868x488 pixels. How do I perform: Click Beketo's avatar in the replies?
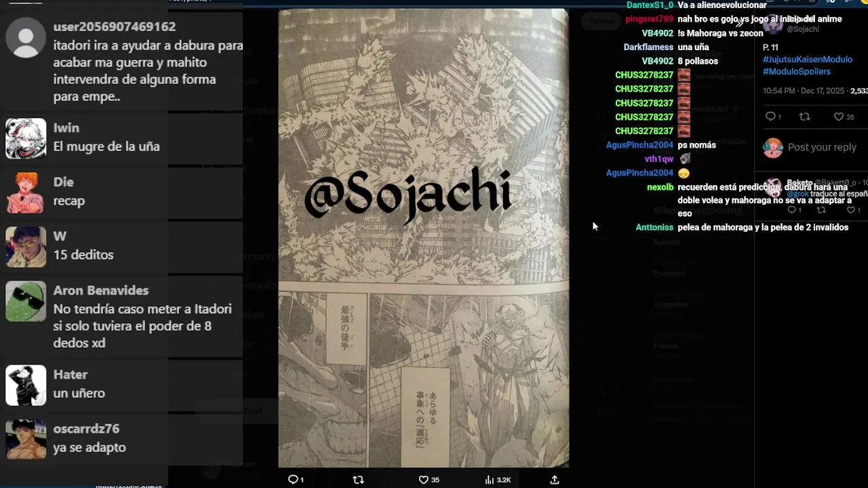(772, 188)
